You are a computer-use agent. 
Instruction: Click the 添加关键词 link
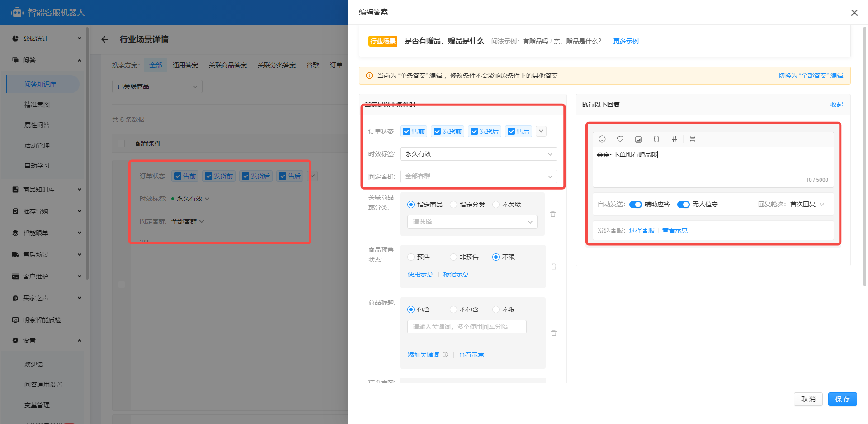424,355
